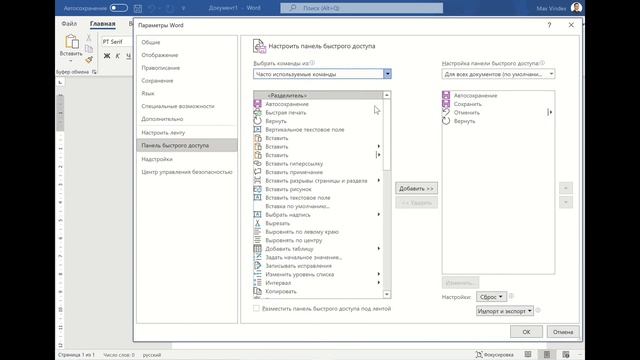Click the Вставить гиперссылку icon
This screenshot has width=640, height=360.
[x=258, y=164]
